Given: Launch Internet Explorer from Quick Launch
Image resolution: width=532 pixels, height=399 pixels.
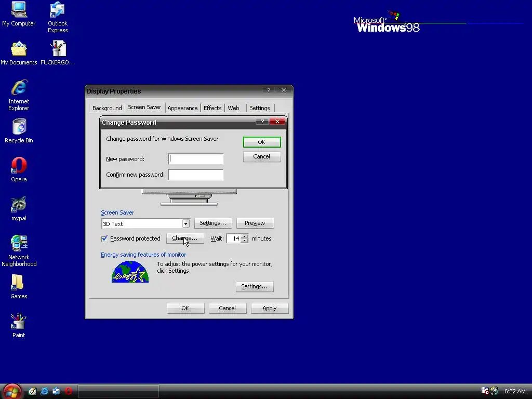Looking at the screenshot, I should tap(44, 391).
